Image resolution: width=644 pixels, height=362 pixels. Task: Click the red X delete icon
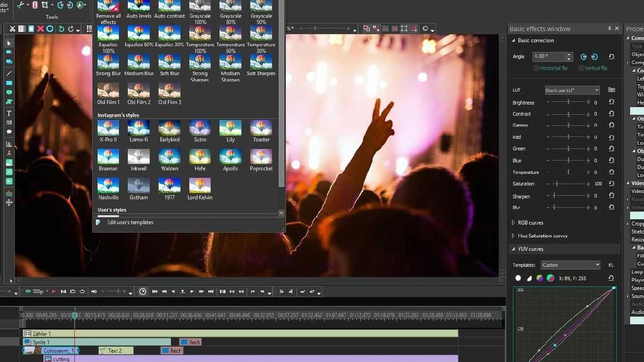pyautogui.click(x=40, y=28)
